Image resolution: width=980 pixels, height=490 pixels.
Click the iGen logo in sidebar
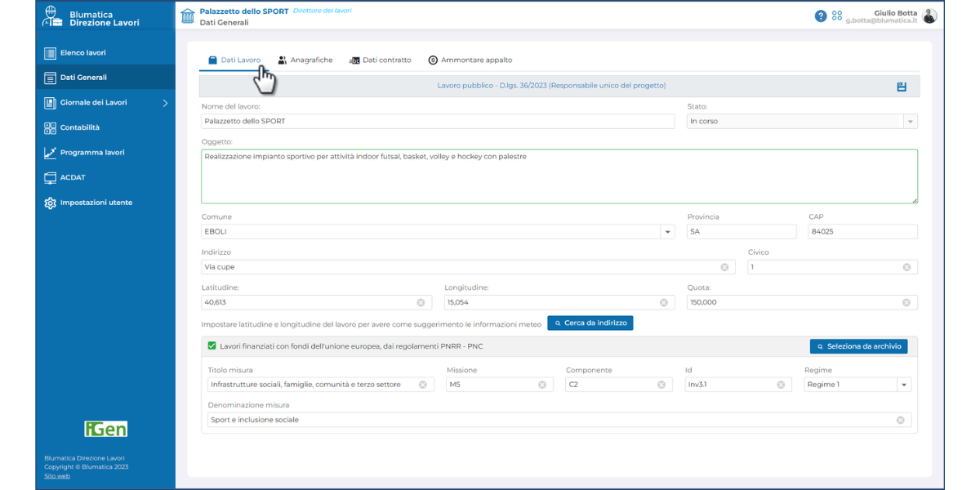tap(105, 429)
